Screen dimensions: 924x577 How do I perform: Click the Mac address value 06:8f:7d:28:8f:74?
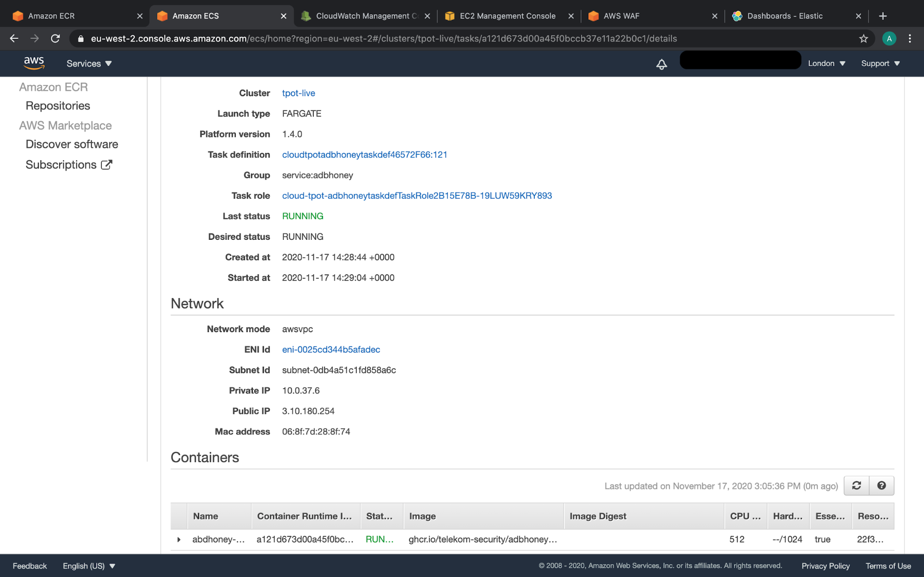[316, 431]
